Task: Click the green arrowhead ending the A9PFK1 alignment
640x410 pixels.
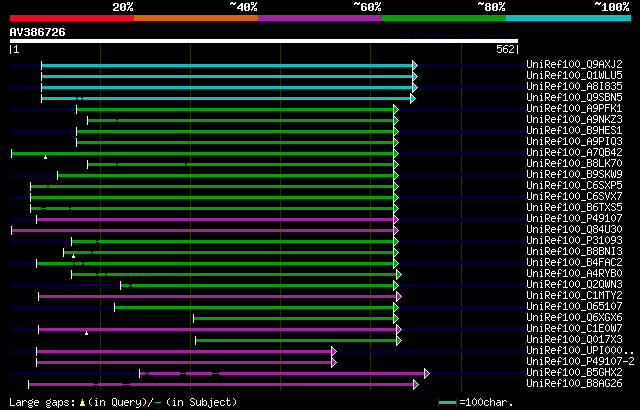Action: [x=396, y=109]
